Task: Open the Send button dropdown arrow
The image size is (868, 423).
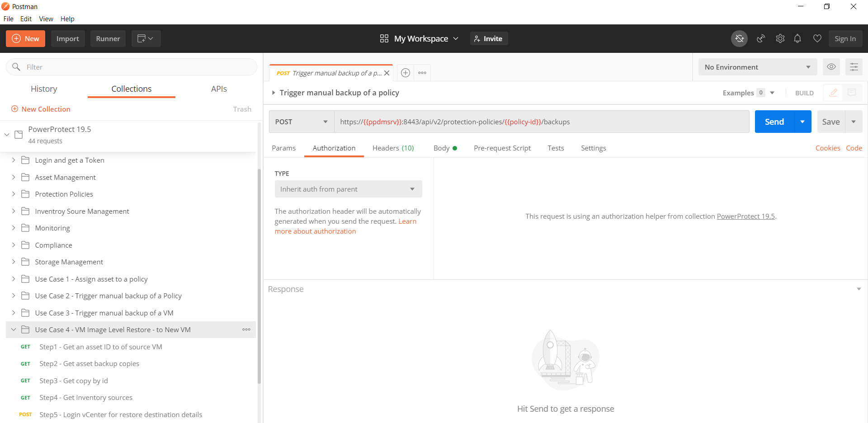Action: [x=802, y=122]
